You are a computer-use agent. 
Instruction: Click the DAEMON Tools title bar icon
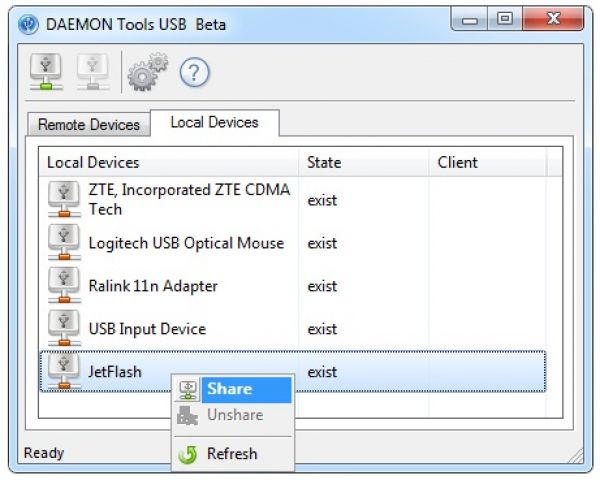(28, 19)
